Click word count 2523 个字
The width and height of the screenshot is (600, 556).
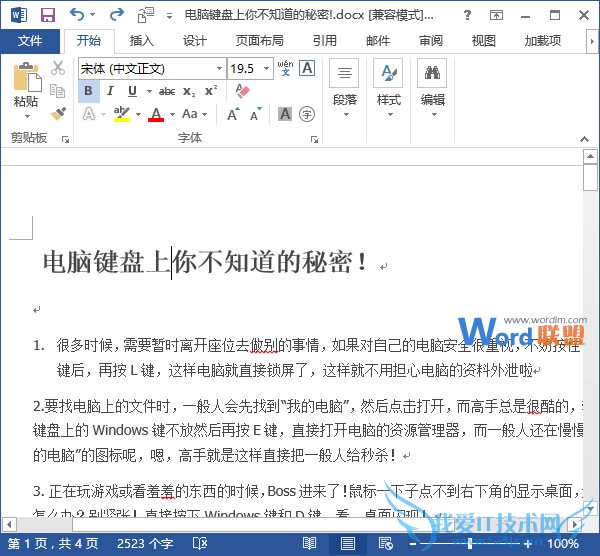(x=145, y=543)
